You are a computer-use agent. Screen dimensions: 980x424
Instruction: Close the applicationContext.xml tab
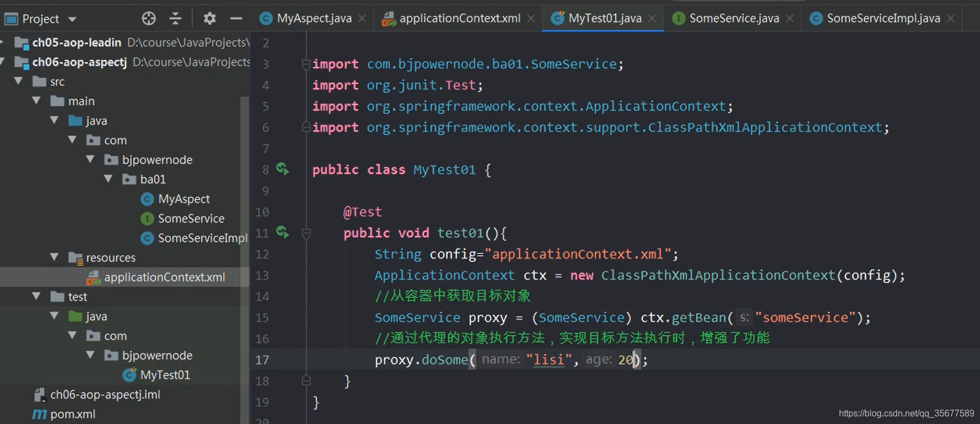531,18
